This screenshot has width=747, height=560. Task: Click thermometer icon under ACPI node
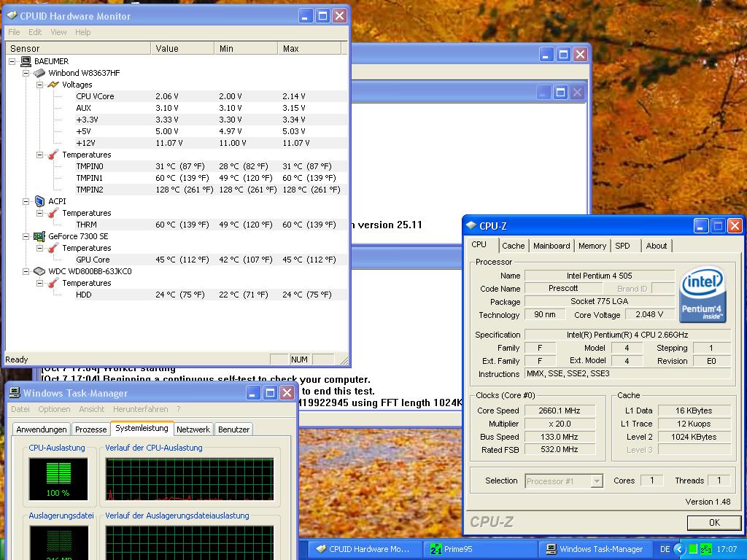click(x=53, y=213)
